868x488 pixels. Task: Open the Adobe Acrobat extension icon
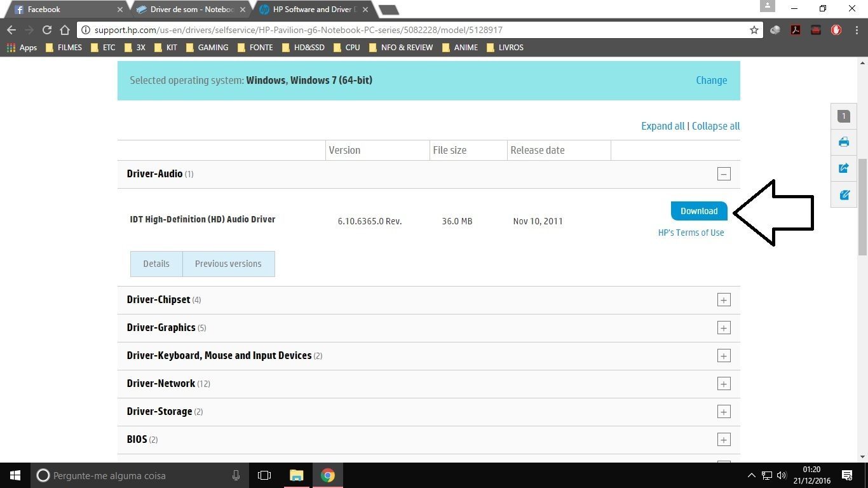click(x=796, y=30)
